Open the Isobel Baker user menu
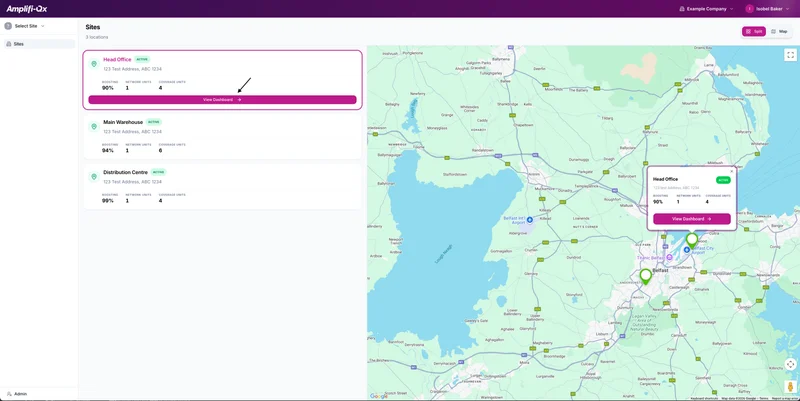Screen dimensions: 800x401 click(772, 8)
